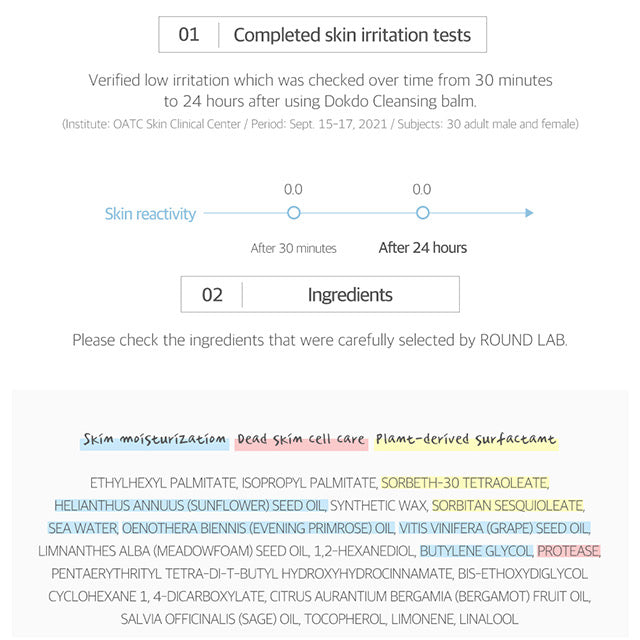Click the arrowhead at the end of the reactivity line
The image size is (640, 640).
(x=529, y=213)
